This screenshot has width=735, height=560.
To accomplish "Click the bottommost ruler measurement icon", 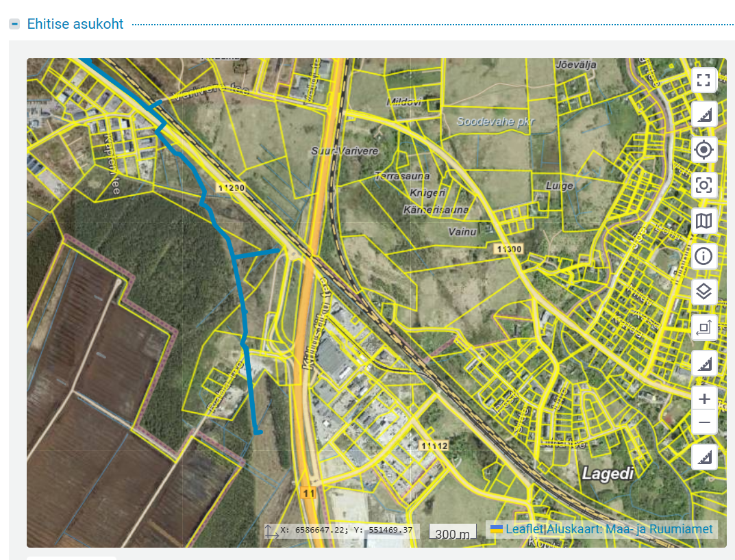I will pos(703,457).
